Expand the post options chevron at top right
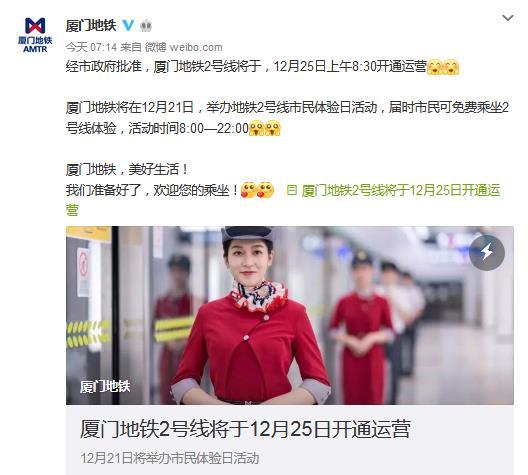This screenshot has height=475, width=528. point(507,18)
